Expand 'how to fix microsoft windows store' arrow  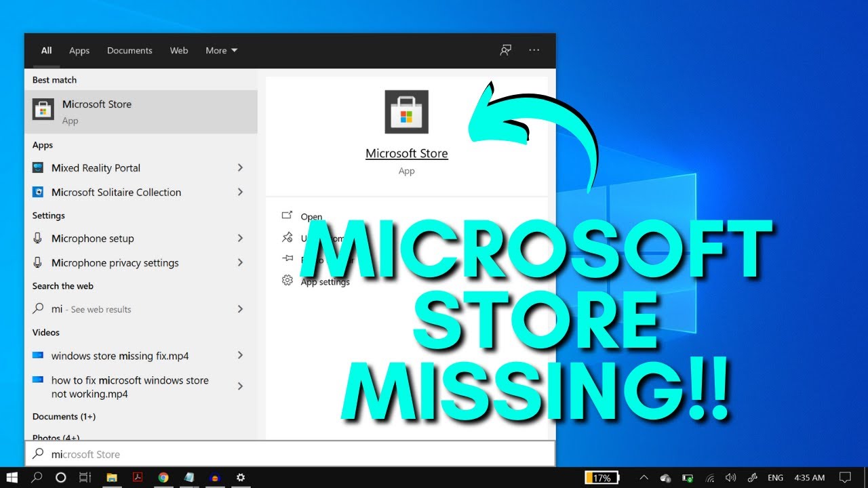click(240, 386)
